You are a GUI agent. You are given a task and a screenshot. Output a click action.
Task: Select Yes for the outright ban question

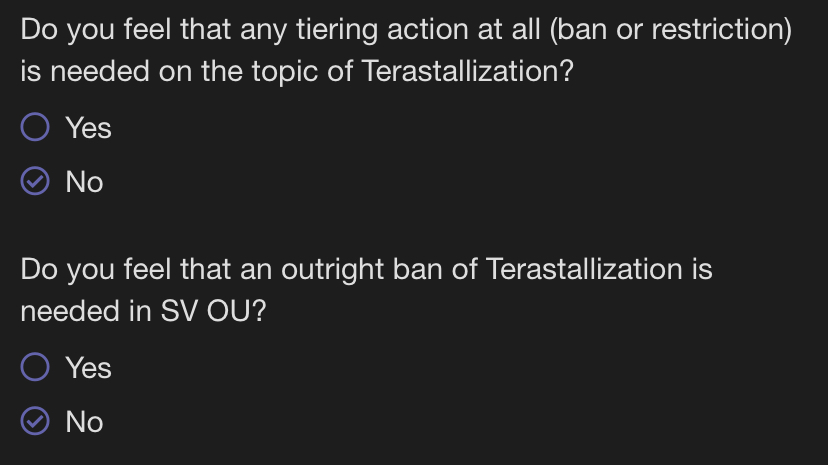[66, 367]
